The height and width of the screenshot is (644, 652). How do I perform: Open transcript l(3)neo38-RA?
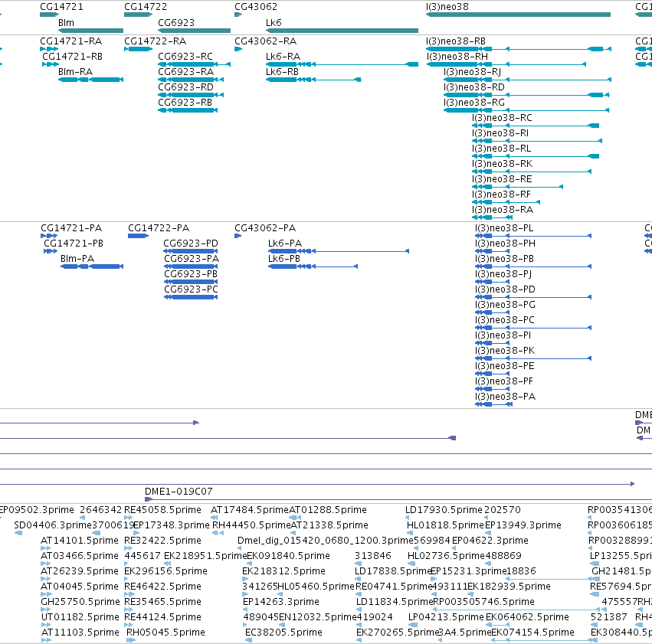[x=493, y=218]
